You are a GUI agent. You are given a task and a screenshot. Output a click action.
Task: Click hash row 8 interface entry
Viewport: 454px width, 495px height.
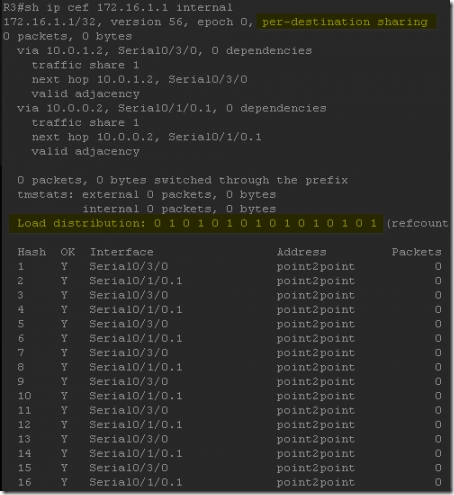pyautogui.click(x=136, y=367)
